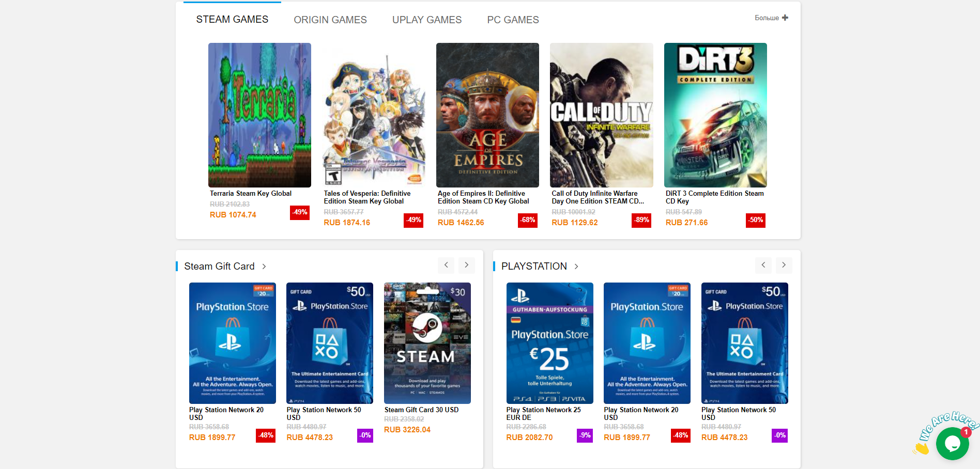
Task: Expand the Steam Gift Card category chevron
Action: (264, 267)
